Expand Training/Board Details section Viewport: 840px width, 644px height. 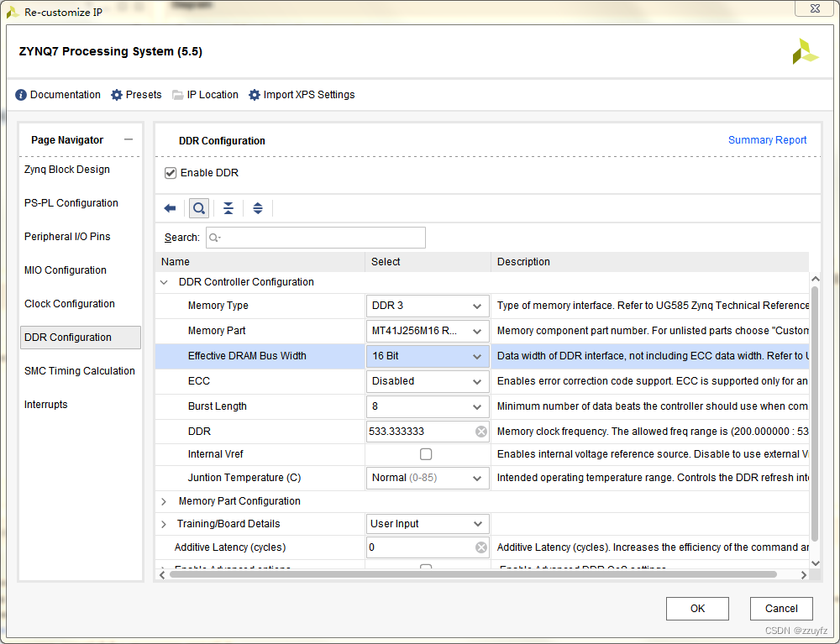tap(164, 524)
